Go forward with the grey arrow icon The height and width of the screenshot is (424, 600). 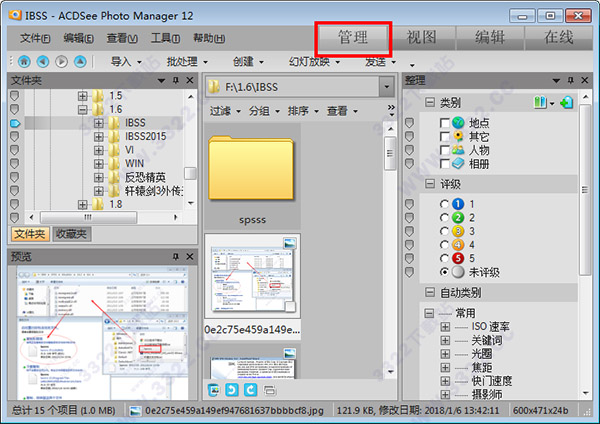(x=61, y=61)
